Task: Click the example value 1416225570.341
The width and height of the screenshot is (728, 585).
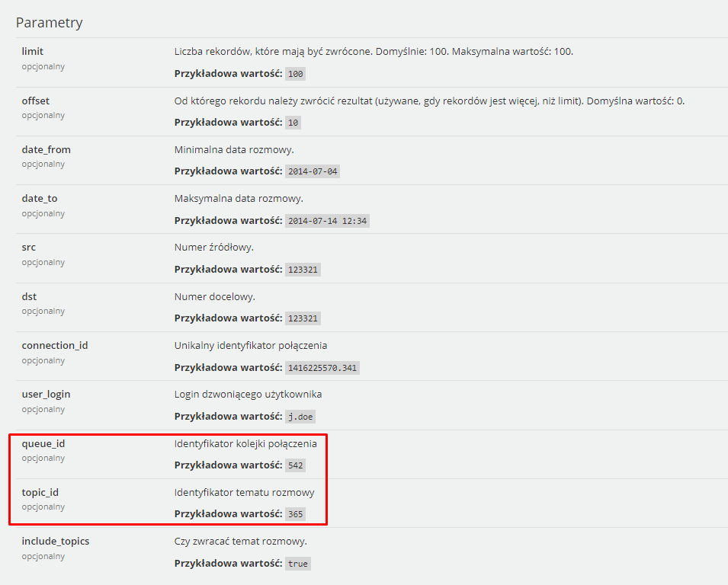Action: tap(322, 368)
